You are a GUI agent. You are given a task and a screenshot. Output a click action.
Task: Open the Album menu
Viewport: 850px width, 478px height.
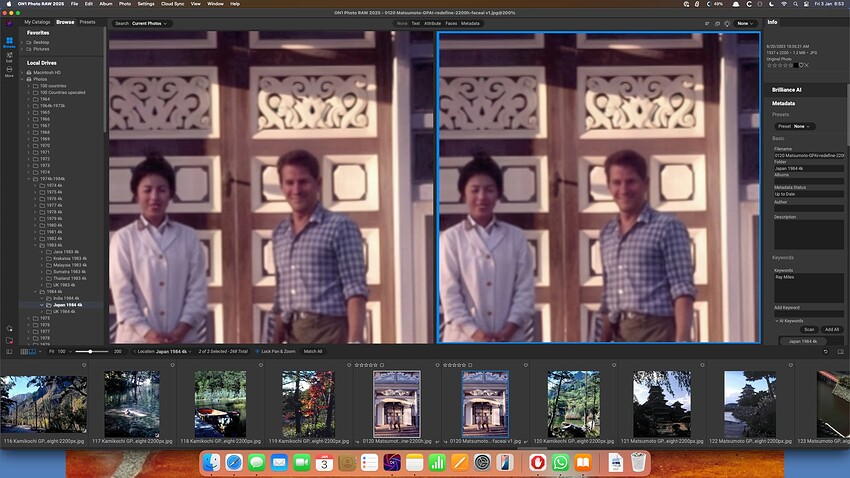pyautogui.click(x=106, y=4)
